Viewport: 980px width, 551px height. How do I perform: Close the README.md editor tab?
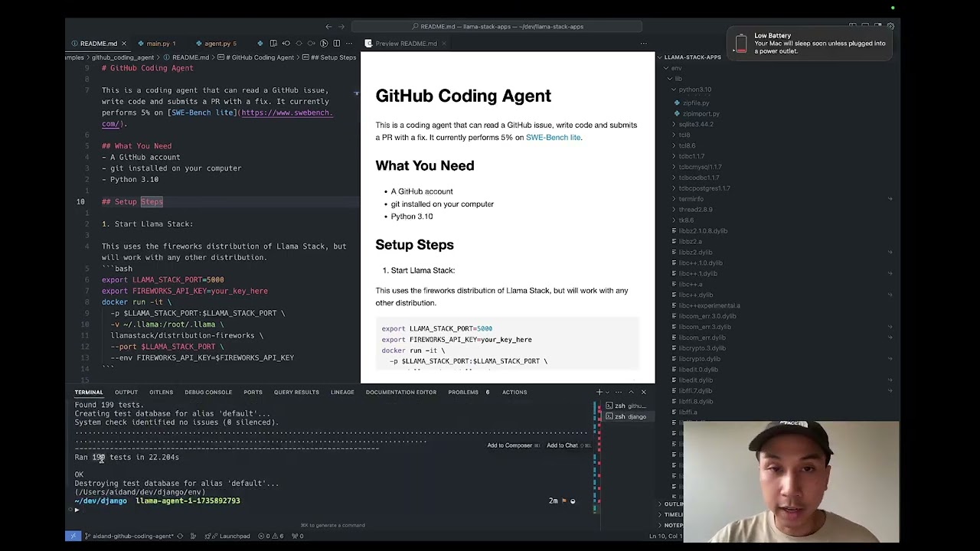tap(123, 44)
